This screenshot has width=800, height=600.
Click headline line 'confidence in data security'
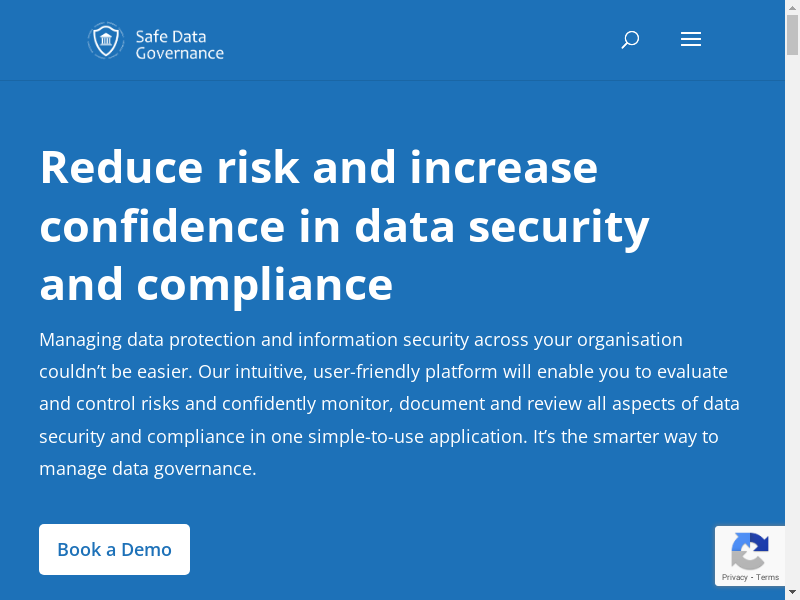[x=344, y=225]
